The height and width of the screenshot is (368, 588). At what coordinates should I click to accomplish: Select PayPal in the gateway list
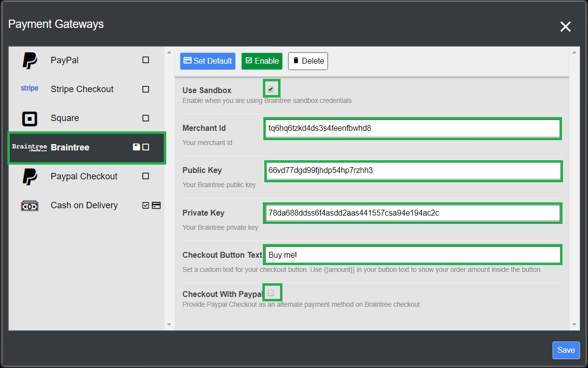[x=86, y=60]
